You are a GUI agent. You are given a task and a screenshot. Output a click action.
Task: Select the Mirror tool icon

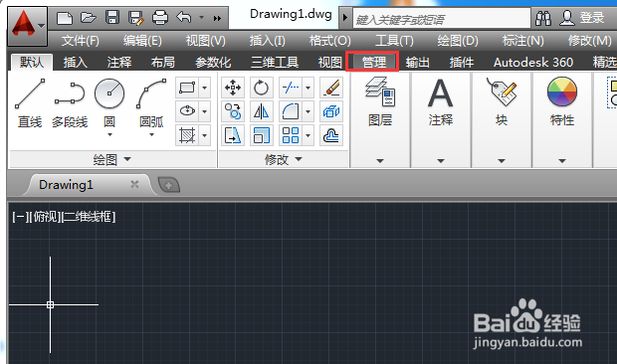click(x=262, y=111)
